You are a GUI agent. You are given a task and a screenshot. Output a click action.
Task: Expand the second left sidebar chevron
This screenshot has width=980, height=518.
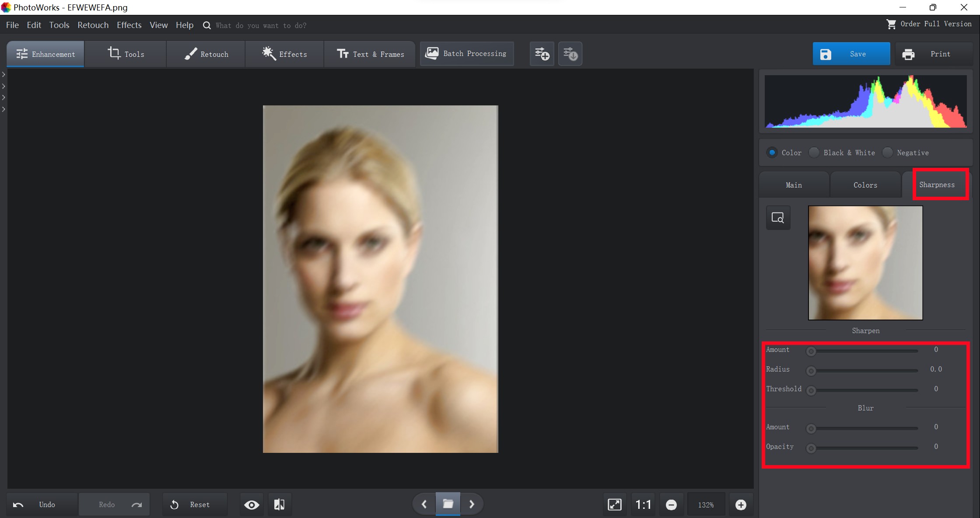[x=3, y=86]
